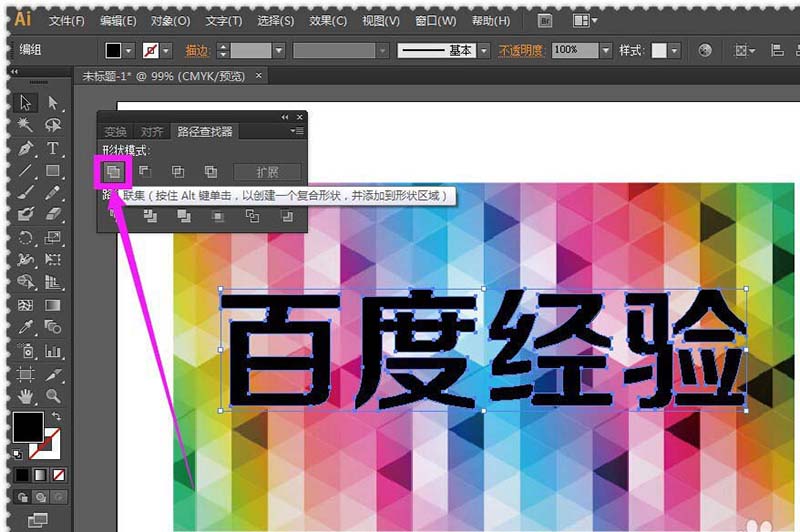This screenshot has height=532, width=800.
Task: Select the Blob Brush tool
Action: tap(25, 215)
